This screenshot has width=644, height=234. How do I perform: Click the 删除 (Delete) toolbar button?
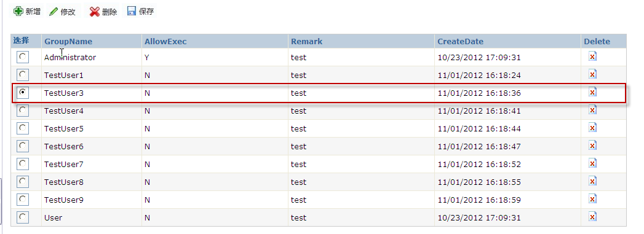click(103, 12)
